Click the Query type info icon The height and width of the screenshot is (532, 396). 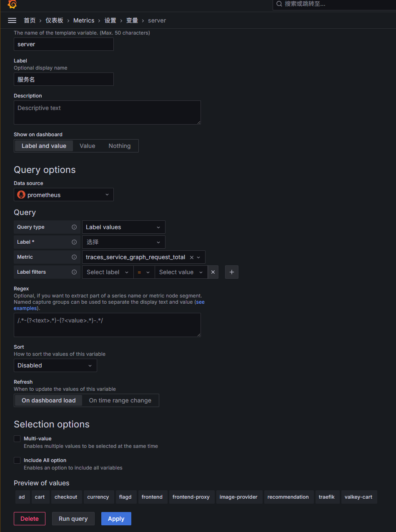pos(74,227)
